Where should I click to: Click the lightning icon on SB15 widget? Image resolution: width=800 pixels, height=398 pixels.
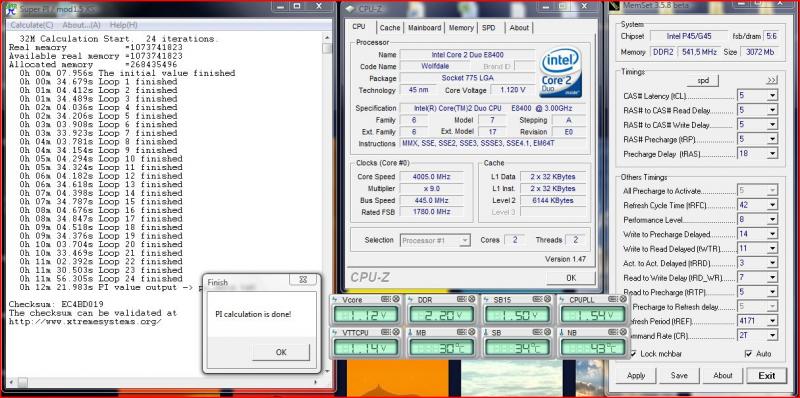(x=487, y=300)
